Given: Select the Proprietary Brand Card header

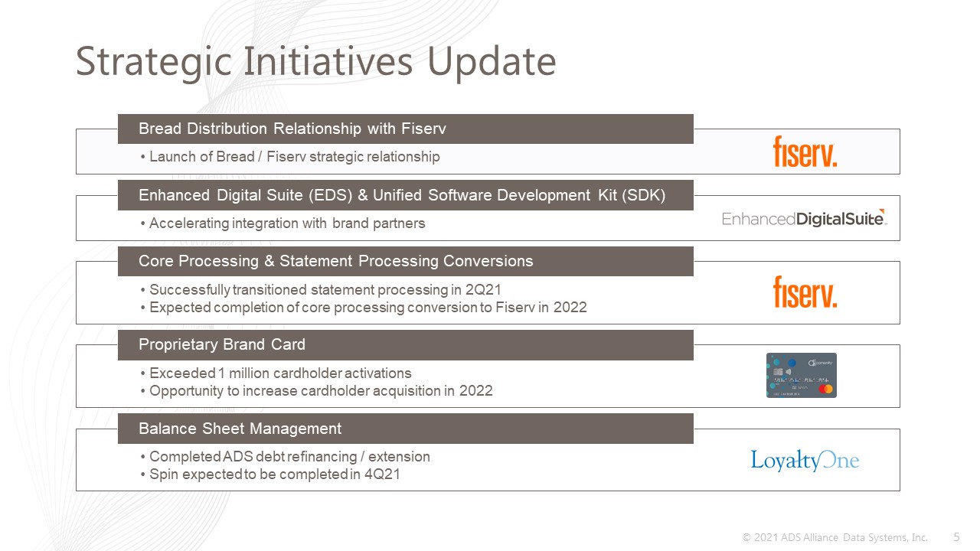Looking at the screenshot, I should click(406, 345).
